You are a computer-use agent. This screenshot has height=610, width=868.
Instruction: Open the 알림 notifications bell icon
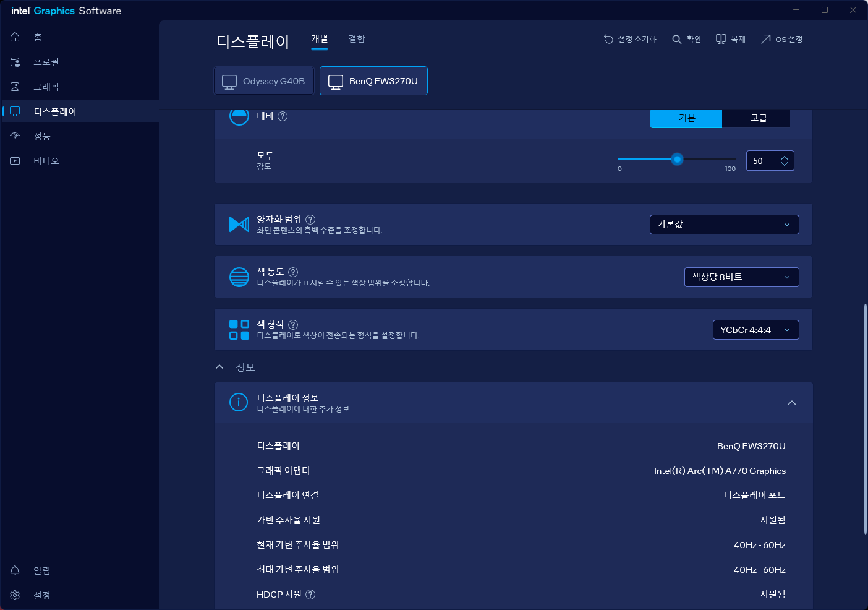coord(15,570)
